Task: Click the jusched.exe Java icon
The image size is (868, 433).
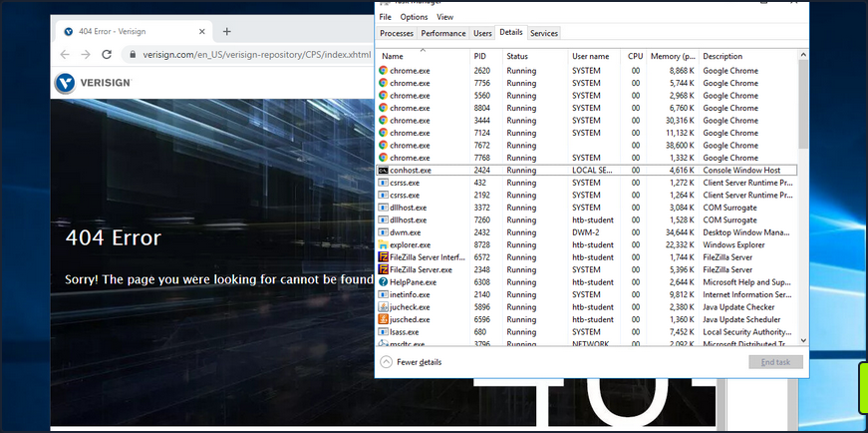Action: click(x=383, y=319)
